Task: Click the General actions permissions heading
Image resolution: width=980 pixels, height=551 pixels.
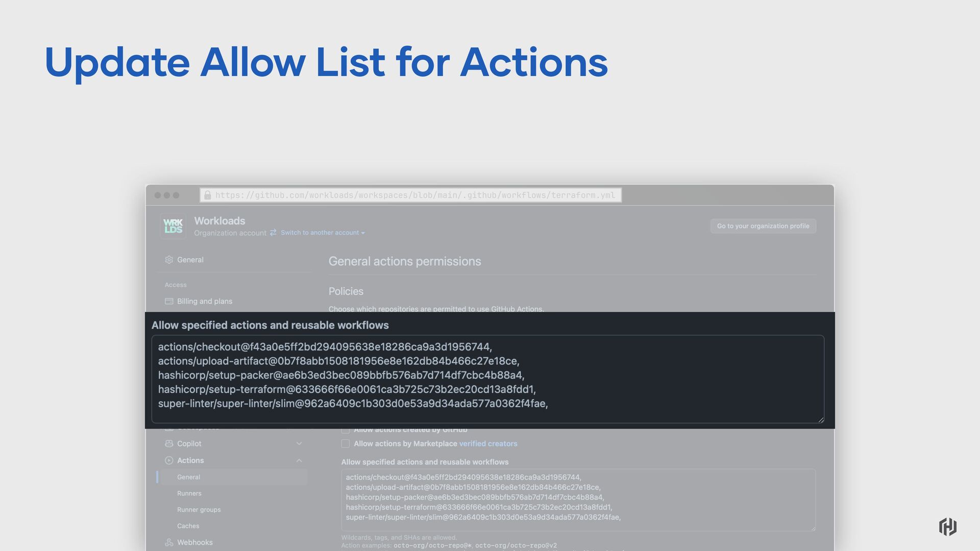Action: [405, 261]
